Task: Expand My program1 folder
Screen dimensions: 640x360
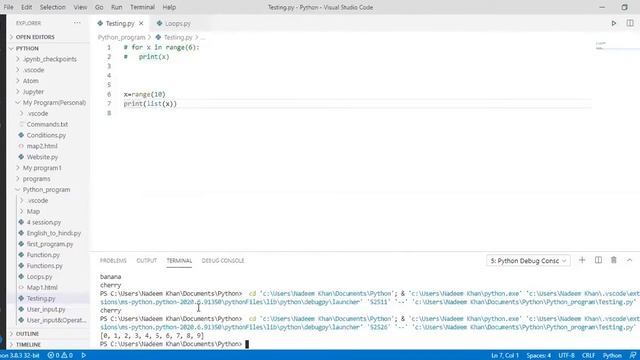Action: coord(42,168)
